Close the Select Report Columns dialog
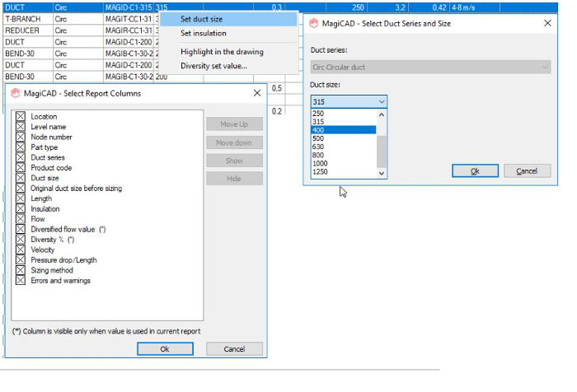The width and height of the screenshot is (577, 392). point(257,93)
